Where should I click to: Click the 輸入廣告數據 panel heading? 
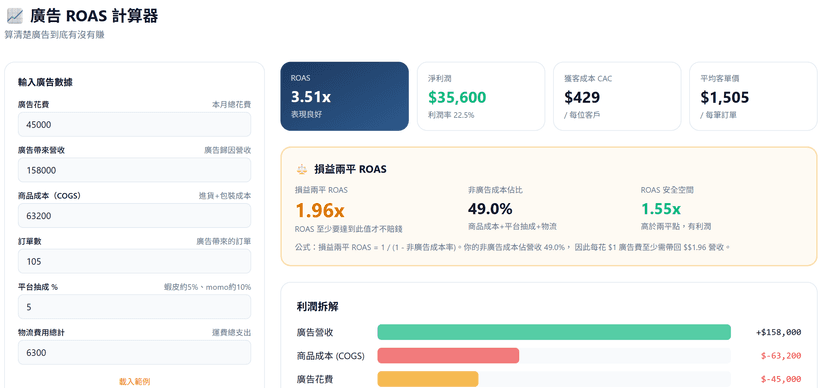(x=45, y=82)
